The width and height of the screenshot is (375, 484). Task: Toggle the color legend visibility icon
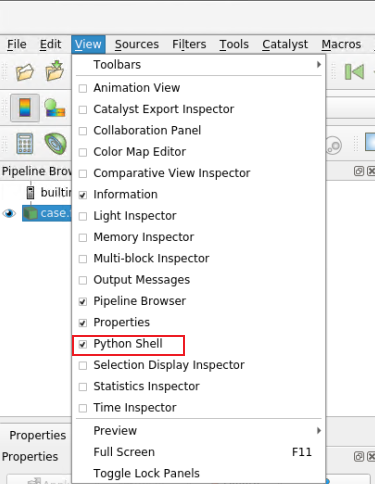click(25, 108)
